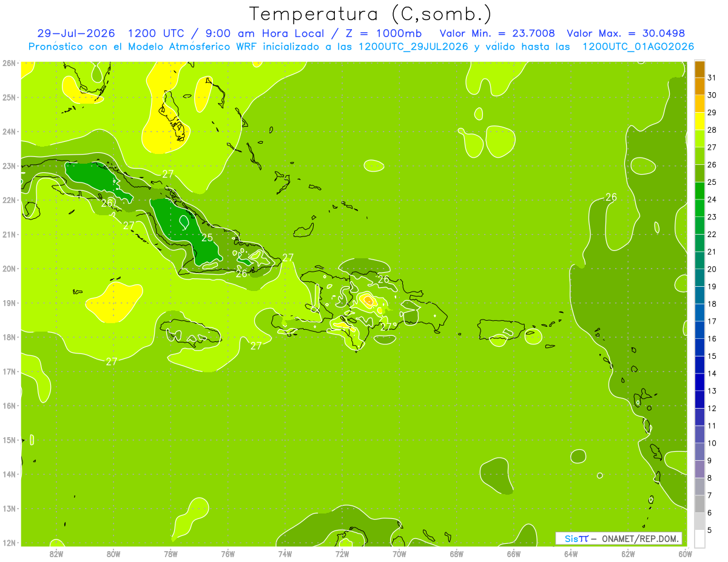Click the legend value "20"
This screenshot has height=562, width=728.
[x=712, y=269]
